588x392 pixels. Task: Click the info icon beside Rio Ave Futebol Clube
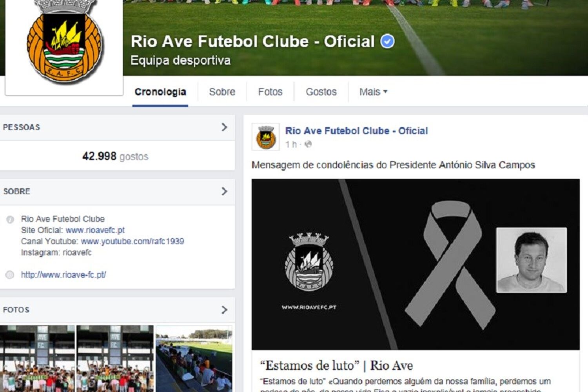tap(10, 220)
